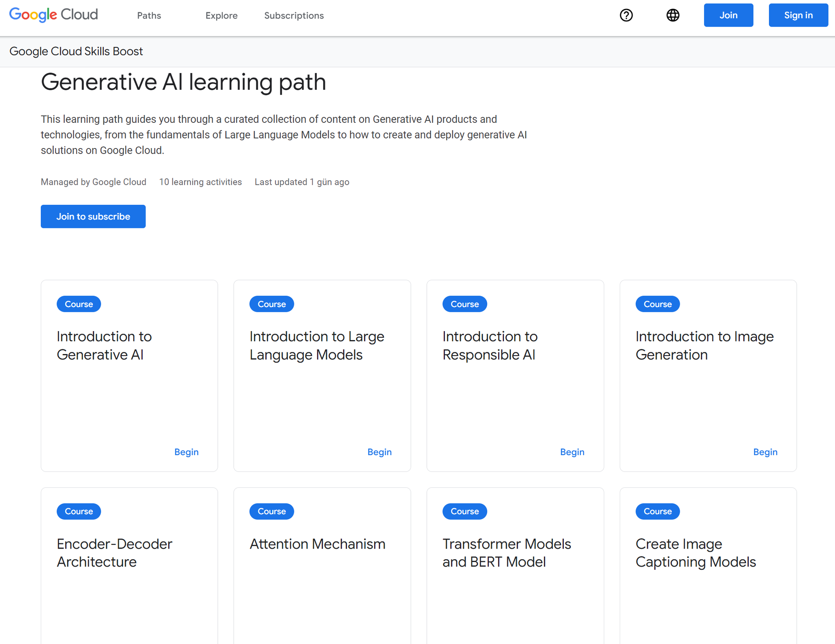Click the Join button in the header
The width and height of the screenshot is (835, 644).
[728, 15]
